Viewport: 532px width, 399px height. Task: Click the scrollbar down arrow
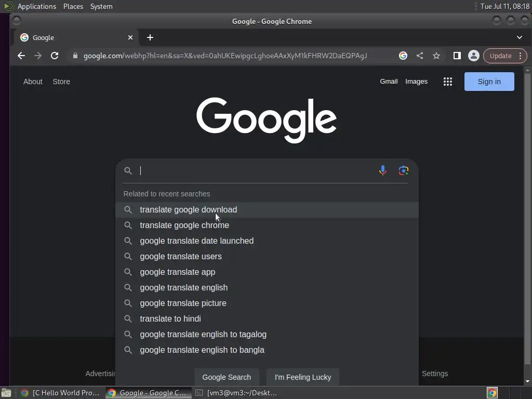tap(527, 381)
